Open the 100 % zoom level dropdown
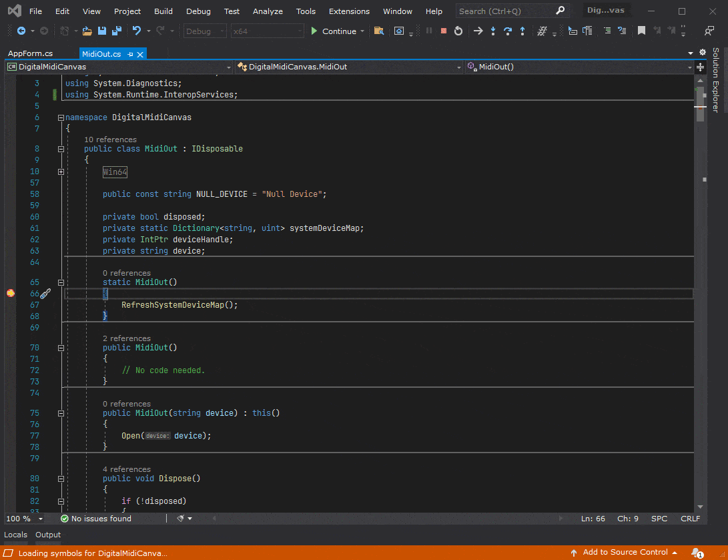Image resolution: width=728 pixels, height=560 pixels. coord(41,519)
